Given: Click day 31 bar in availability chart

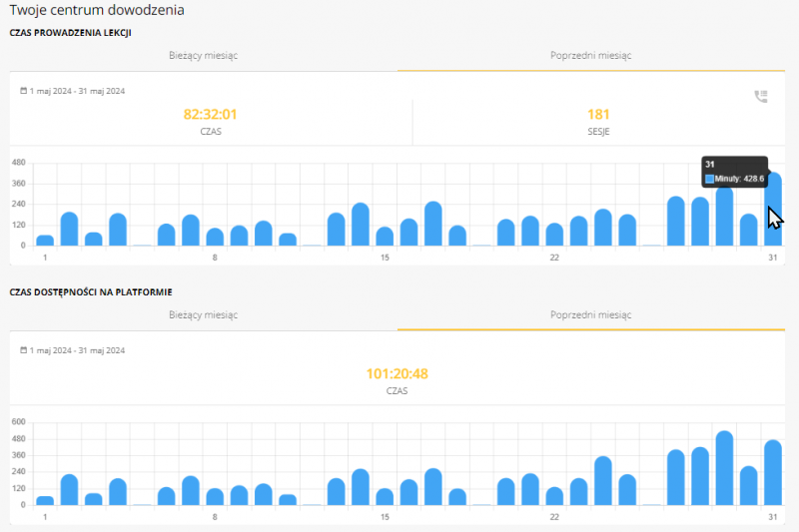Looking at the screenshot, I should point(773,473).
